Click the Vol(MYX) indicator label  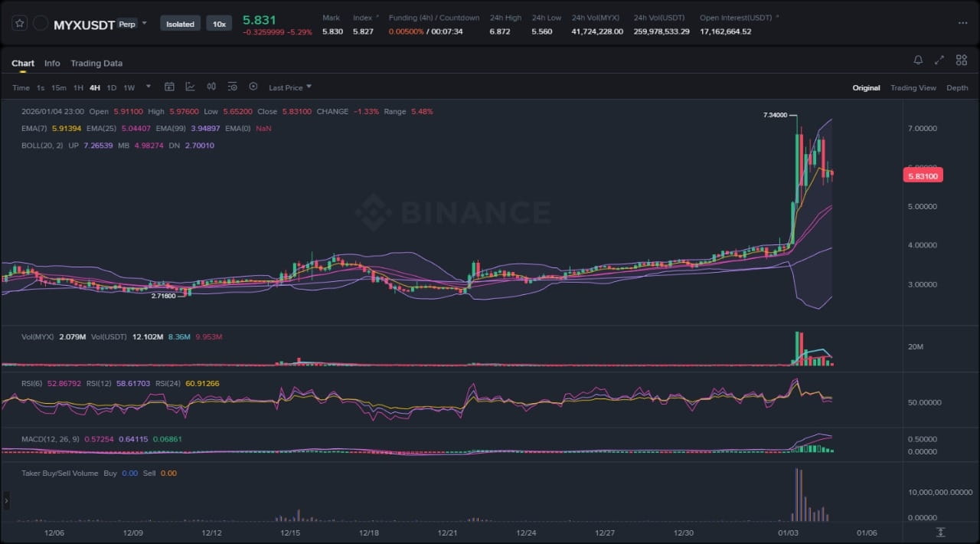click(x=36, y=337)
